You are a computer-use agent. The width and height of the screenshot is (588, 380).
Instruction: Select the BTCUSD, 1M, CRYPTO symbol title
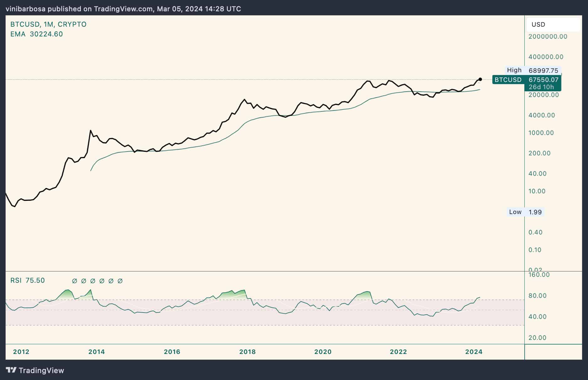coord(48,24)
